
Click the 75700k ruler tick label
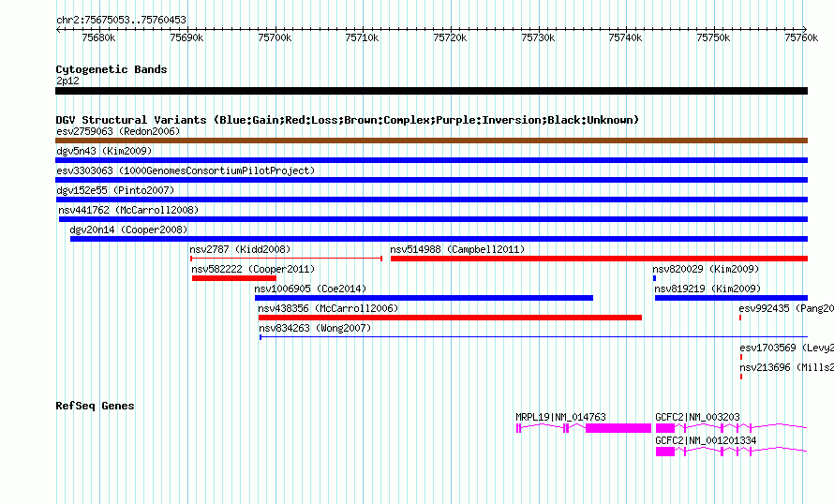pos(275,37)
